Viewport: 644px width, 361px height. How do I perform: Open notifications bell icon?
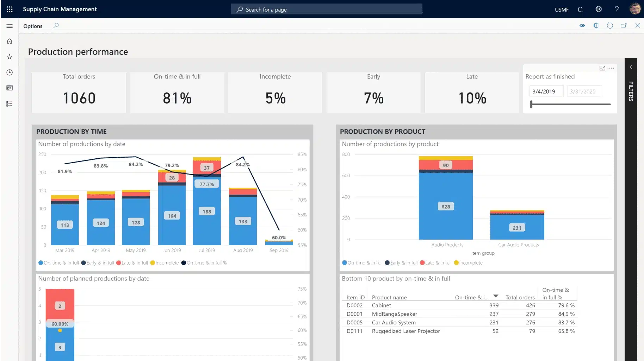coord(580,9)
